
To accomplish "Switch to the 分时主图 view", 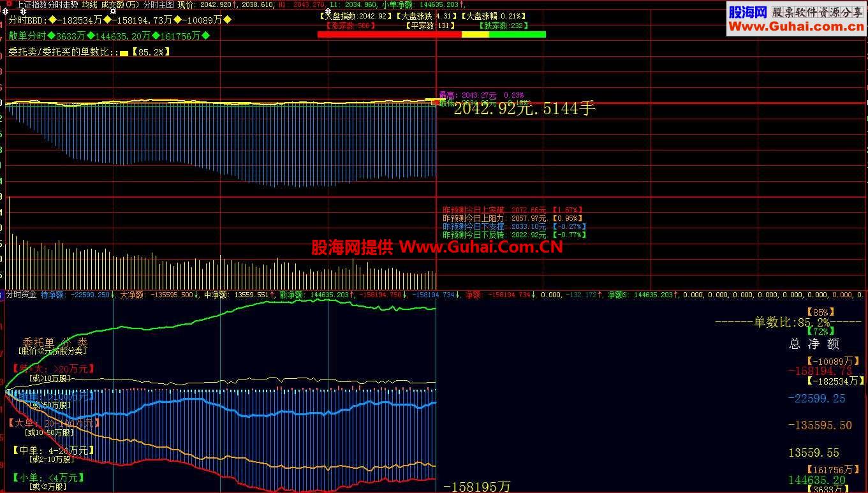I will coord(157,5).
